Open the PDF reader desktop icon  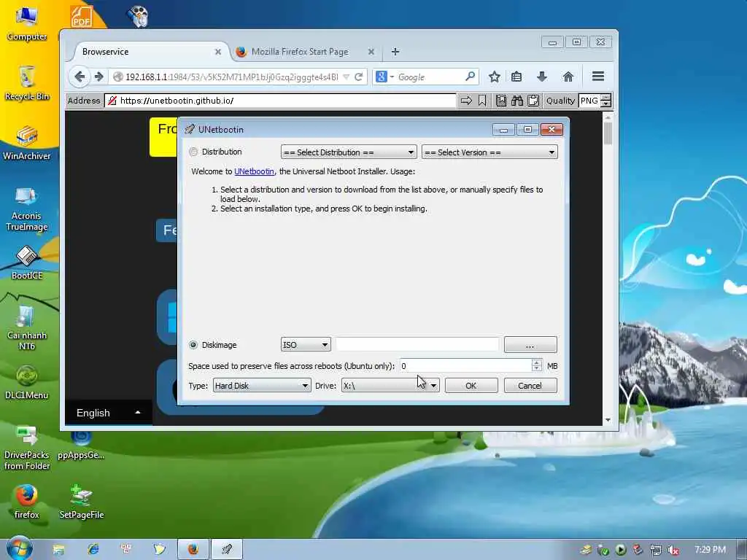point(82,16)
